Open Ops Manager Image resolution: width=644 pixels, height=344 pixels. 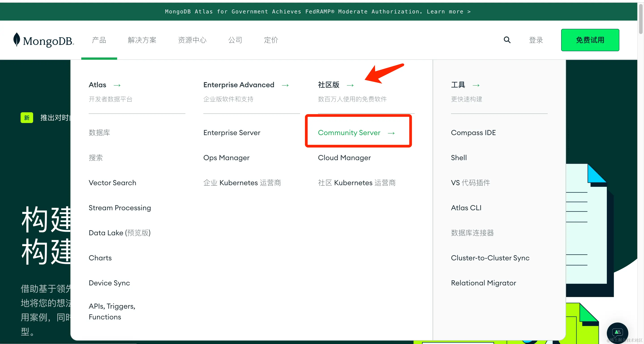click(x=226, y=158)
